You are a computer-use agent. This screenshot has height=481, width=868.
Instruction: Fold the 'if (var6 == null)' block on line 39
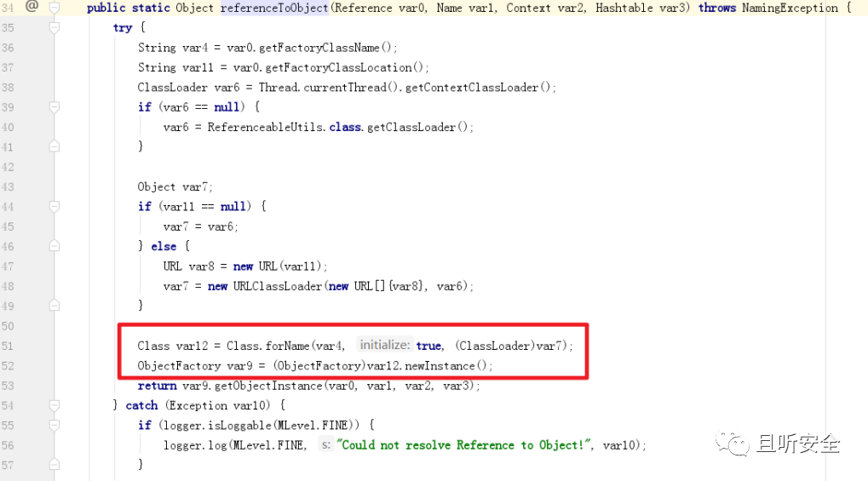click(55, 106)
